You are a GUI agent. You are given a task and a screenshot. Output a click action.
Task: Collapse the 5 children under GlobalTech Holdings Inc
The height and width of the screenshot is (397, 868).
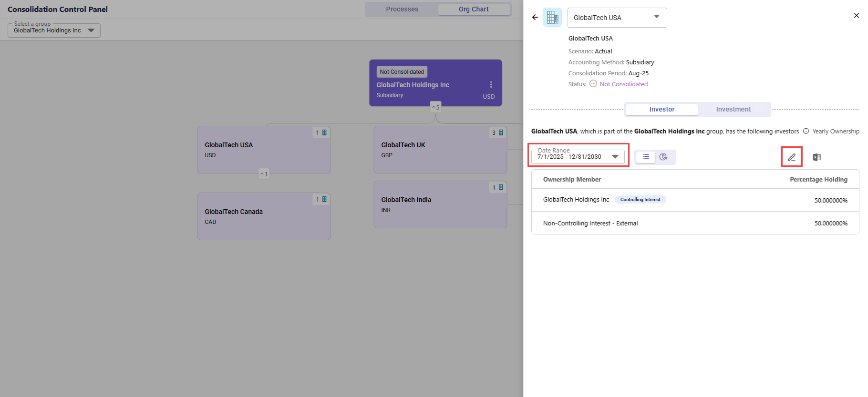[435, 107]
